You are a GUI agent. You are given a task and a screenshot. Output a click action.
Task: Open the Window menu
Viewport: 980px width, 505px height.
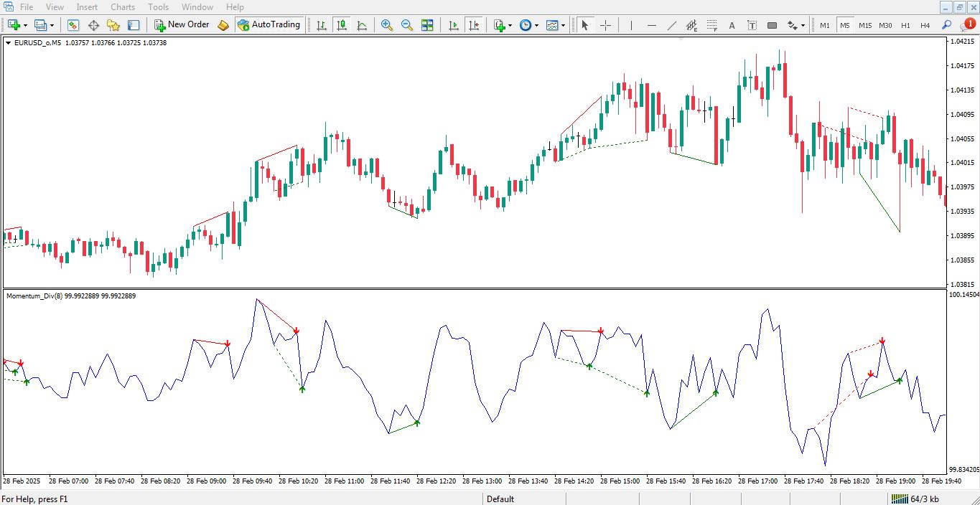tap(197, 7)
